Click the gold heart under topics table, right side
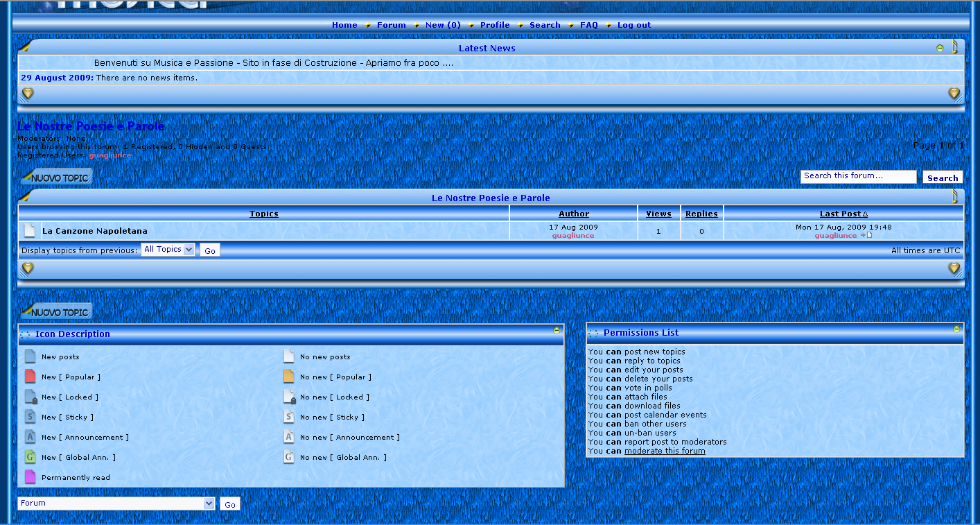Image resolution: width=980 pixels, height=525 pixels. click(954, 268)
